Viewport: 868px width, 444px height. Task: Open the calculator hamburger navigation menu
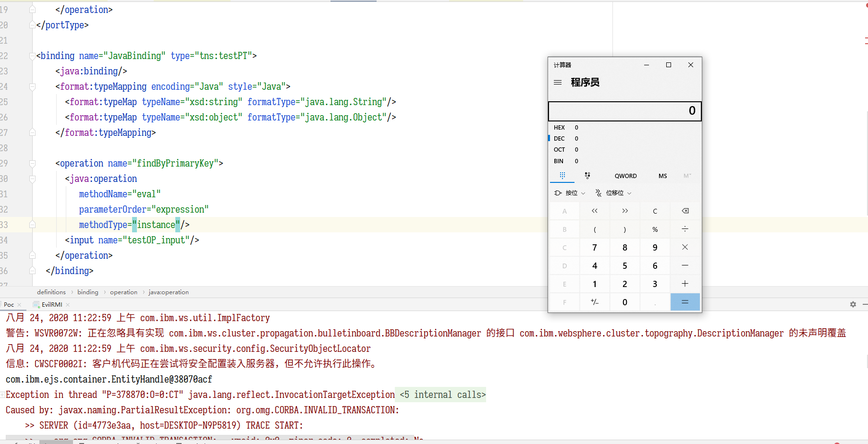[558, 83]
